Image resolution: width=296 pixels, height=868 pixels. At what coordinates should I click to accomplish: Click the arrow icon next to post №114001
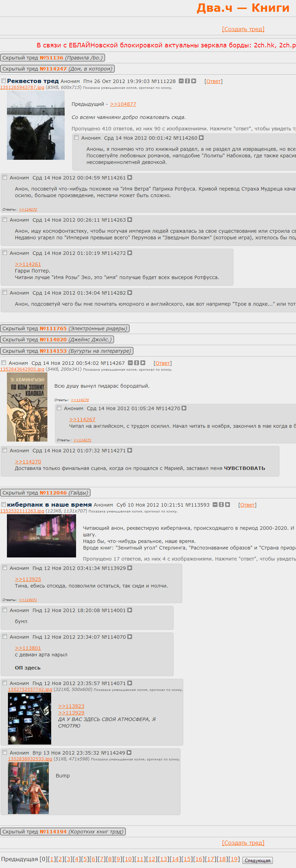click(130, 610)
